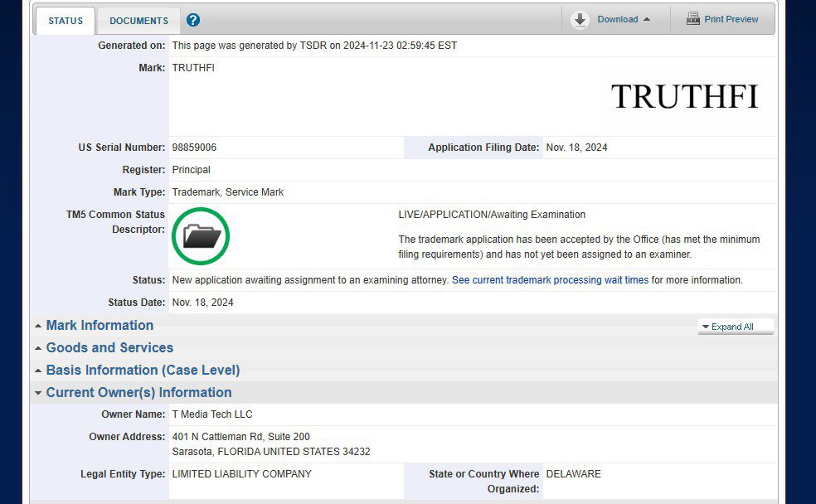Image resolution: width=816 pixels, height=504 pixels.
Task: Click the Expand All button
Action: point(736,327)
